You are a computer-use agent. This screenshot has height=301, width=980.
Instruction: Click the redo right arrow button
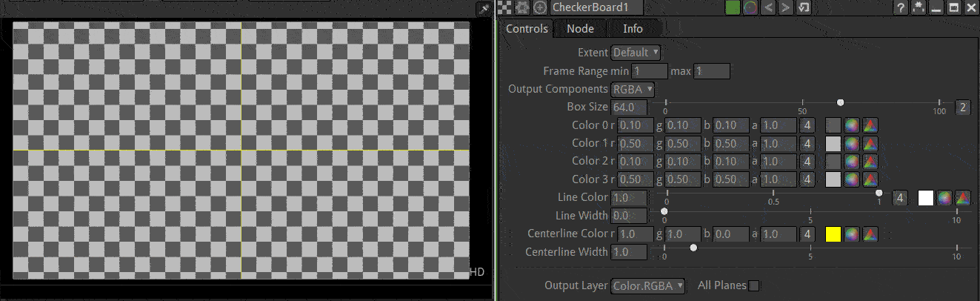[x=786, y=7]
